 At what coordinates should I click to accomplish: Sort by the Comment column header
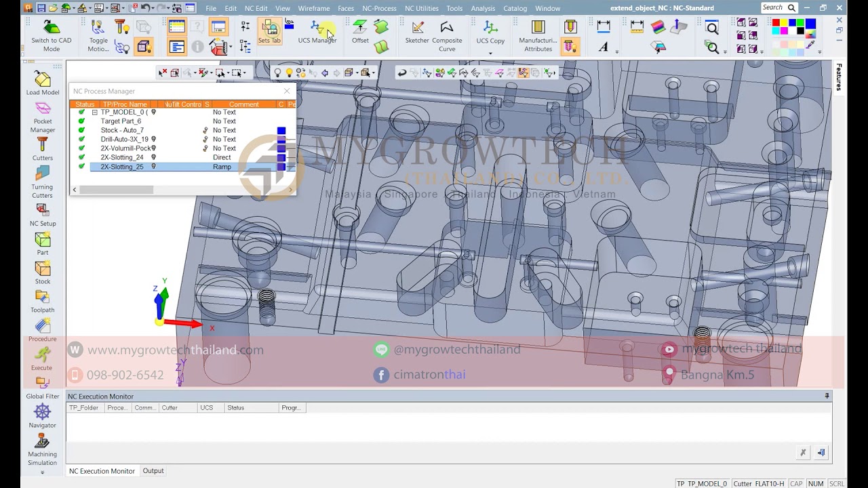[243, 104]
